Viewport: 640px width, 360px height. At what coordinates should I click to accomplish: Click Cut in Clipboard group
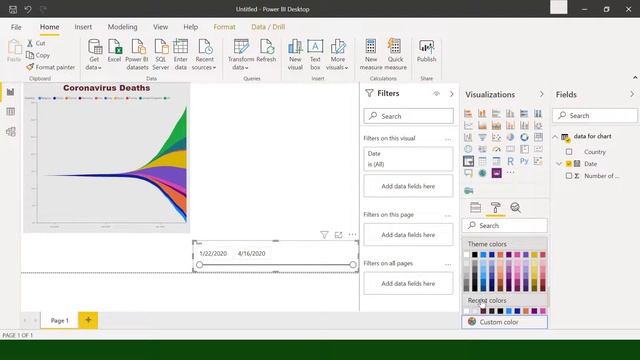pos(36,43)
